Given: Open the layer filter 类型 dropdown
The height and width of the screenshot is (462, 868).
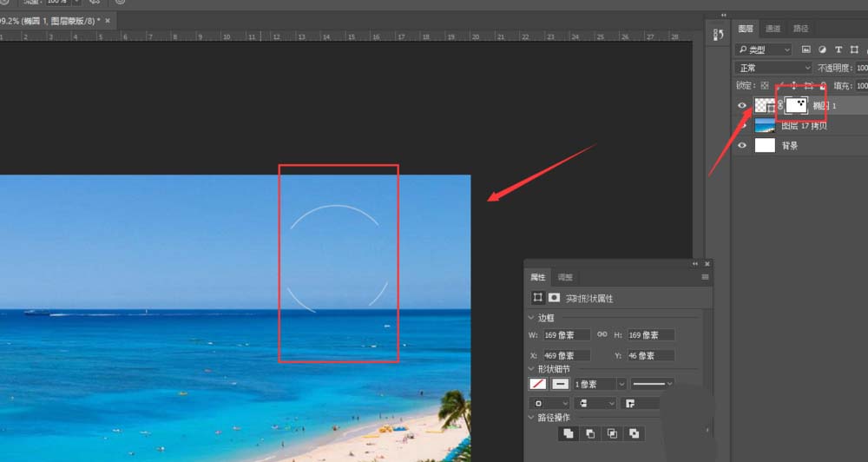Looking at the screenshot, I should (763, 49).
